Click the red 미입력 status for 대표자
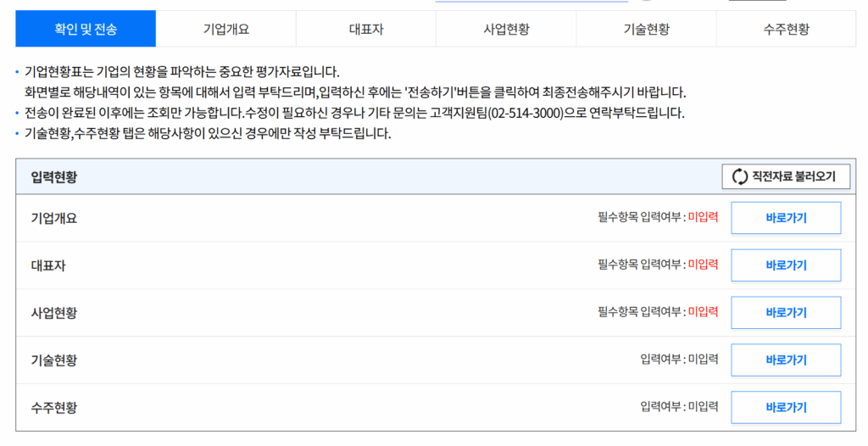Viewport: 868px width, 446px height. click(703, 265)
